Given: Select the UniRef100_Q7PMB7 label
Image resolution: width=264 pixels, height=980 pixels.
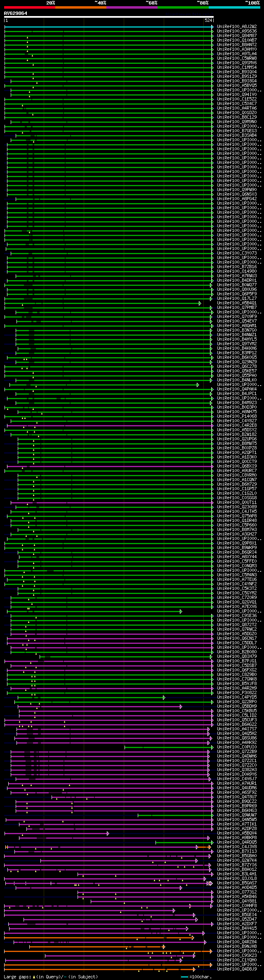Looking at the screenshot, I should pos(237,308).
